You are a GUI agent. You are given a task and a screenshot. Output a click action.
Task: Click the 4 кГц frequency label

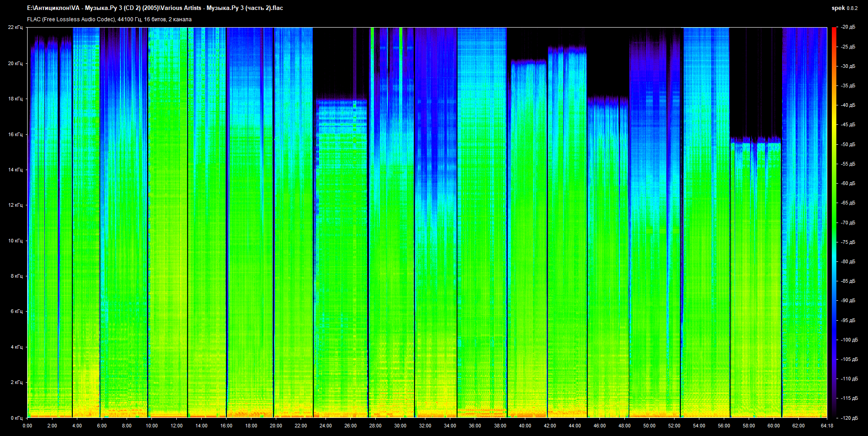click(16, 347)
